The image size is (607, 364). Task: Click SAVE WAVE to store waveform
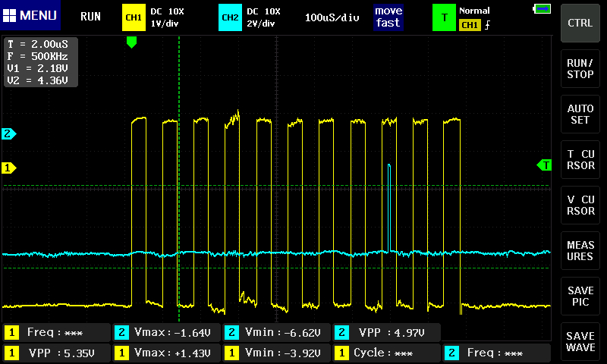pos(580,342)
